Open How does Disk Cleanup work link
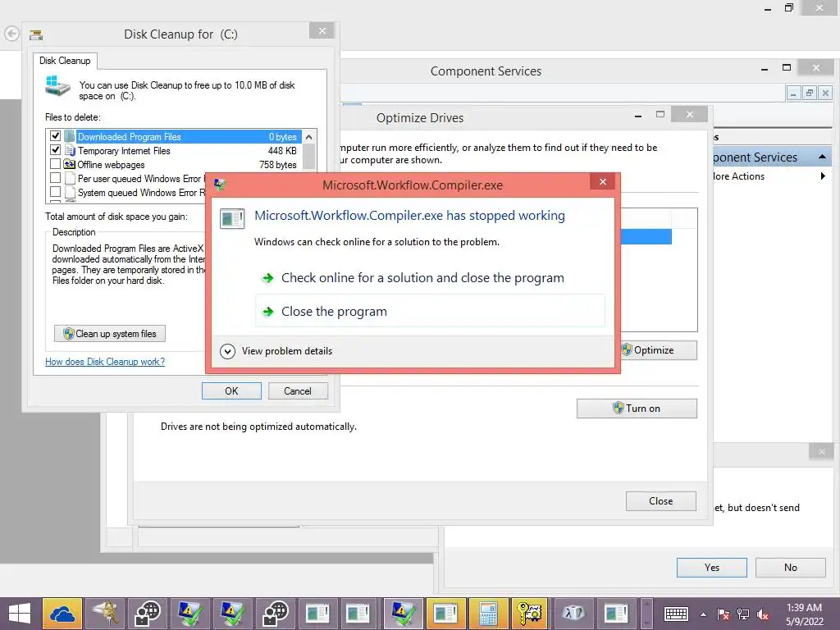This screenshot has width=840, height=630. click(105, 362)
